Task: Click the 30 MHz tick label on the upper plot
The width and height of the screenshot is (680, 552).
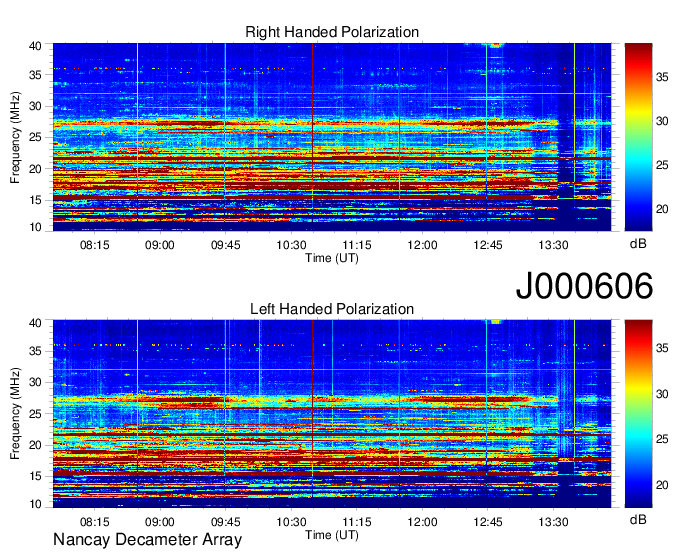Action: click(x=35, y=106)
